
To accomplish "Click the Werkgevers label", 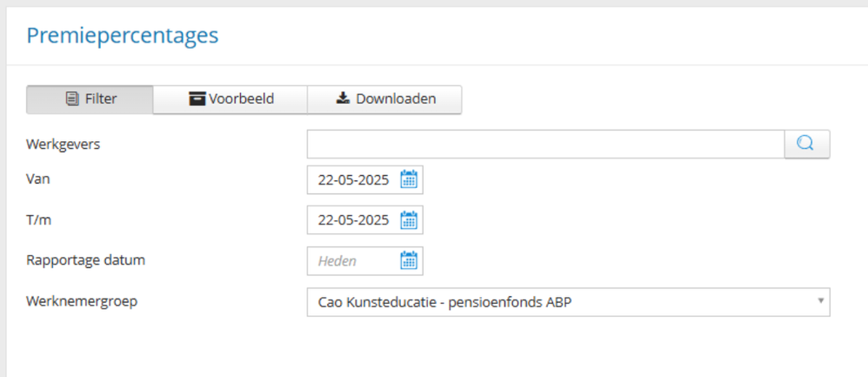I will [x=63, y=145].
